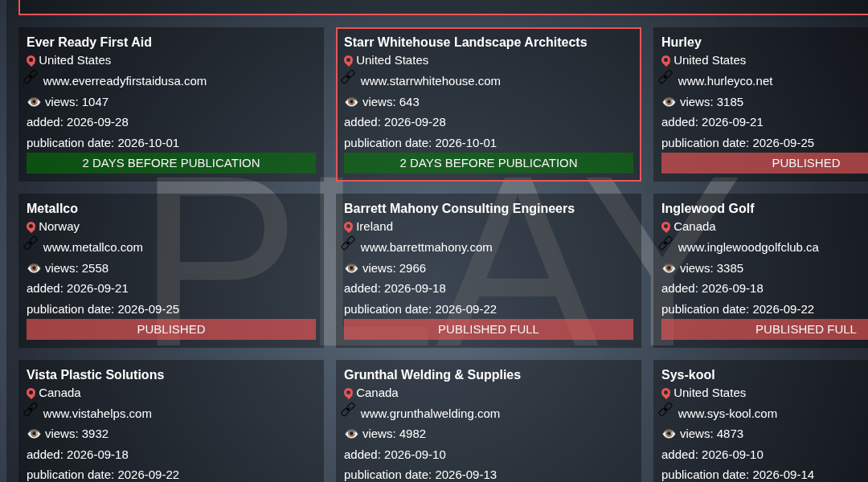The image size is (868, 482).
Task: Click location pin on Vista Plastic Solutions card
Action: 31,394
